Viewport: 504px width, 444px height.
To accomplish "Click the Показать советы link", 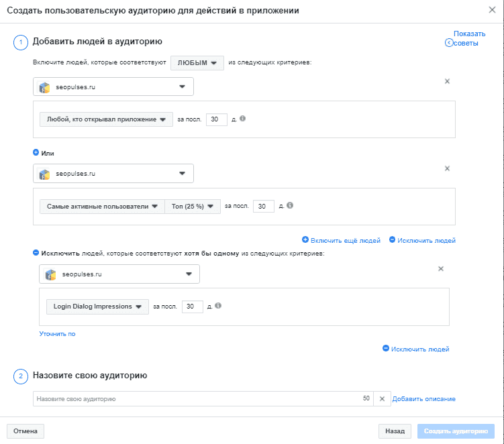I will coord(466,38).
